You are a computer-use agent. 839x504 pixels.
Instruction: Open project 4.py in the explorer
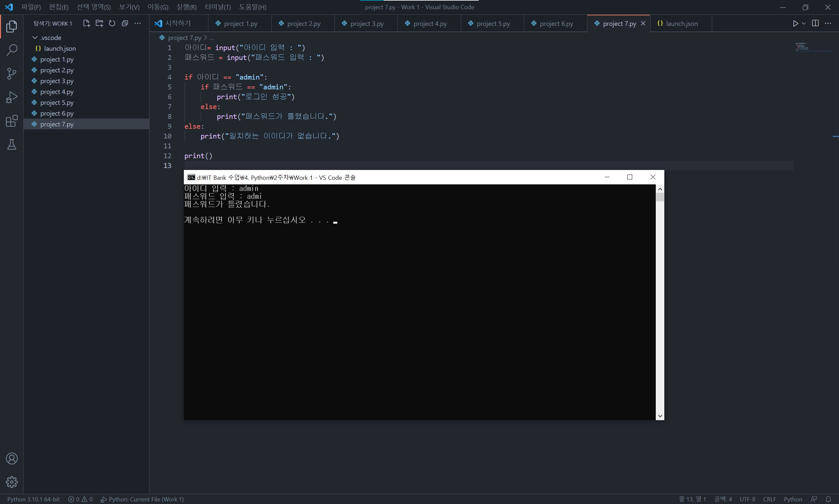57,92
